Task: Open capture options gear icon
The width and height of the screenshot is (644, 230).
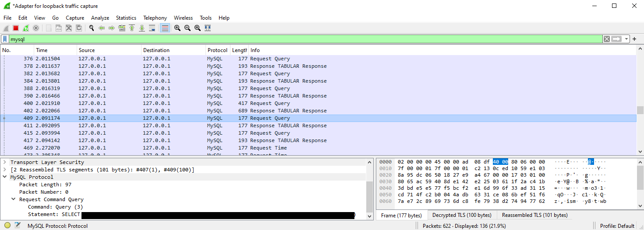Action: [x=36, y=28]
